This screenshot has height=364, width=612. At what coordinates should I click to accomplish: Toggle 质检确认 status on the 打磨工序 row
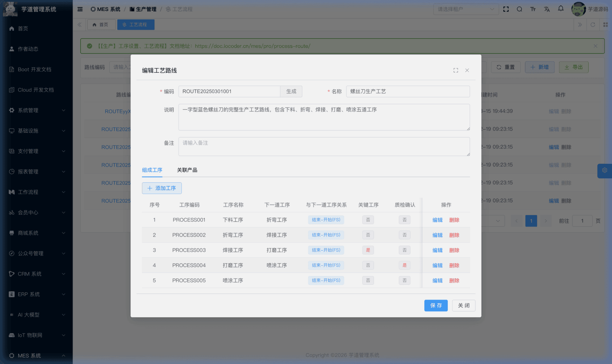click(x=404, y=265)
